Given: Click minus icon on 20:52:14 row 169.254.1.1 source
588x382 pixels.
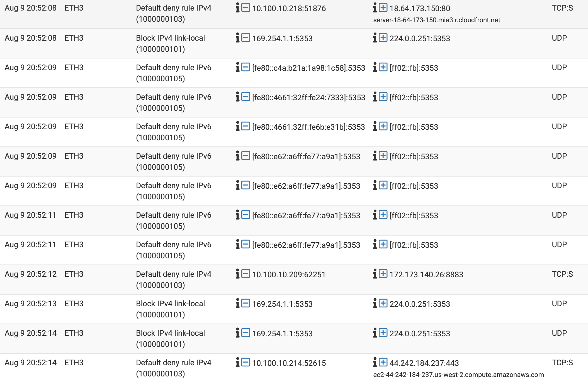Looking at the screenshot, I should (x=246, y=333).
